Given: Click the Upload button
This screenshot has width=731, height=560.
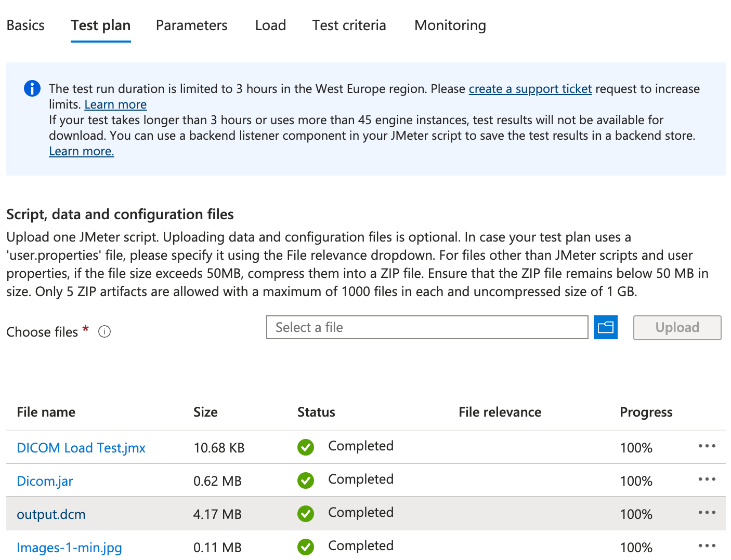Looking at the screenshot, I should pos(676,327).
